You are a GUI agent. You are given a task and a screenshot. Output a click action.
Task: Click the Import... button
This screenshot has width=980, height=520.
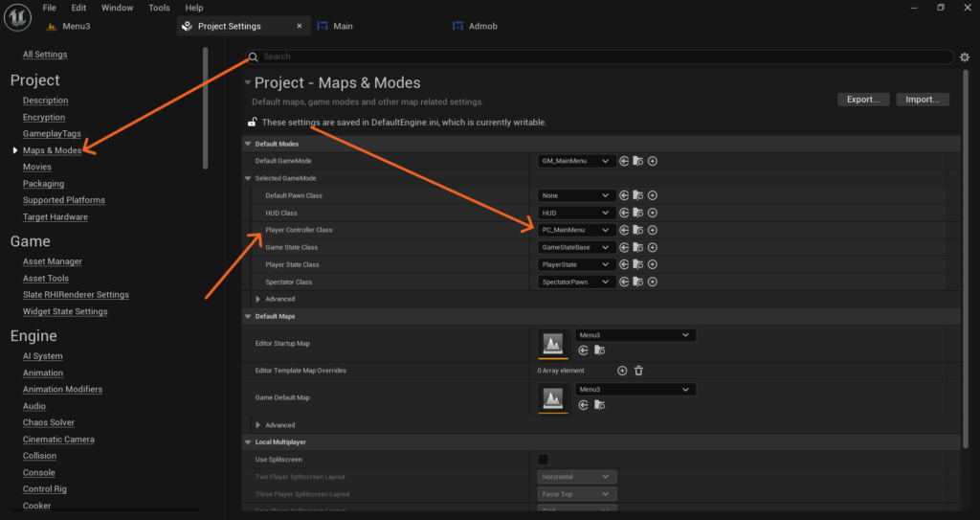click(x=923, y=100)
